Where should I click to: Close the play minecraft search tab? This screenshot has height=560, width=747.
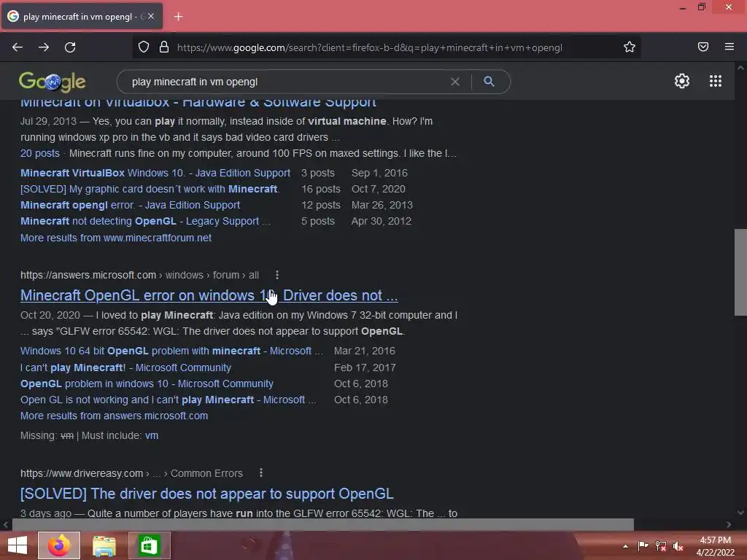tap(151, 16)
